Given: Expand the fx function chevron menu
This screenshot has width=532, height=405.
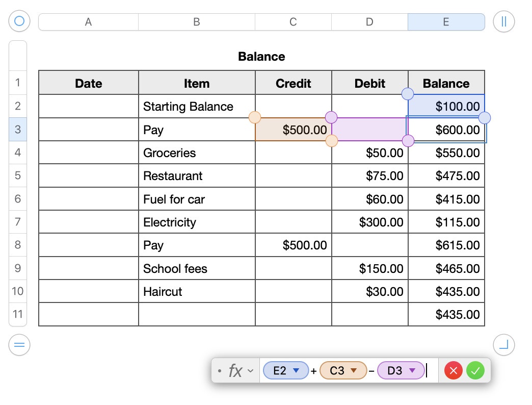Looking at the screenshot, I should coord(250,371).
